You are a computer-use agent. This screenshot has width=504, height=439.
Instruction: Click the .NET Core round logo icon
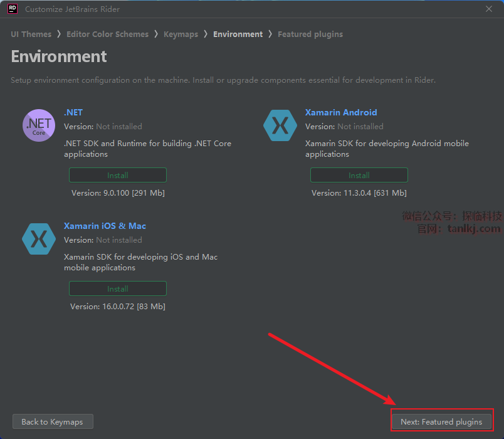click(39, 125)
